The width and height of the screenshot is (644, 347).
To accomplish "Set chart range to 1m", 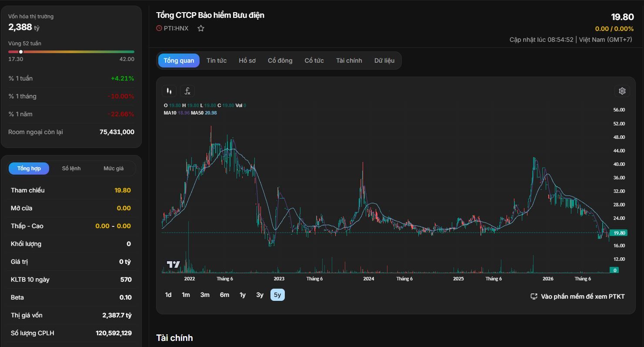I will pyautogui.click(x=186, y=295).
